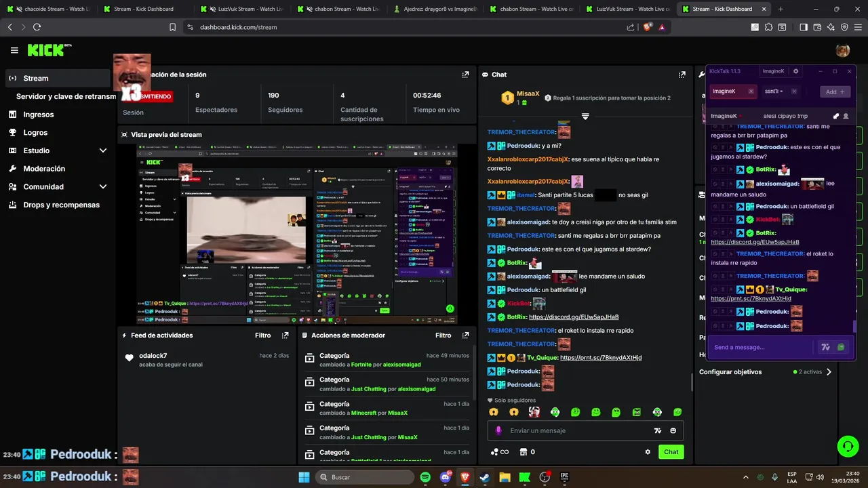868x488 pixels.
Task: Click the KickTalk pin icon
Action: pos(836,116)
